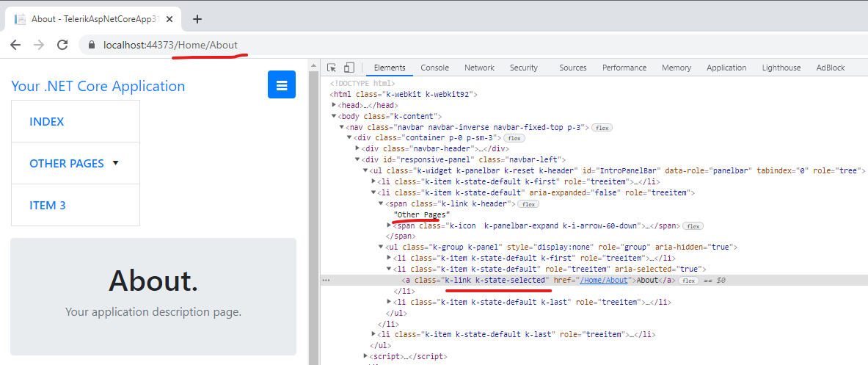
Task: Collapse the body k-content node
Action: pos(334,116)
